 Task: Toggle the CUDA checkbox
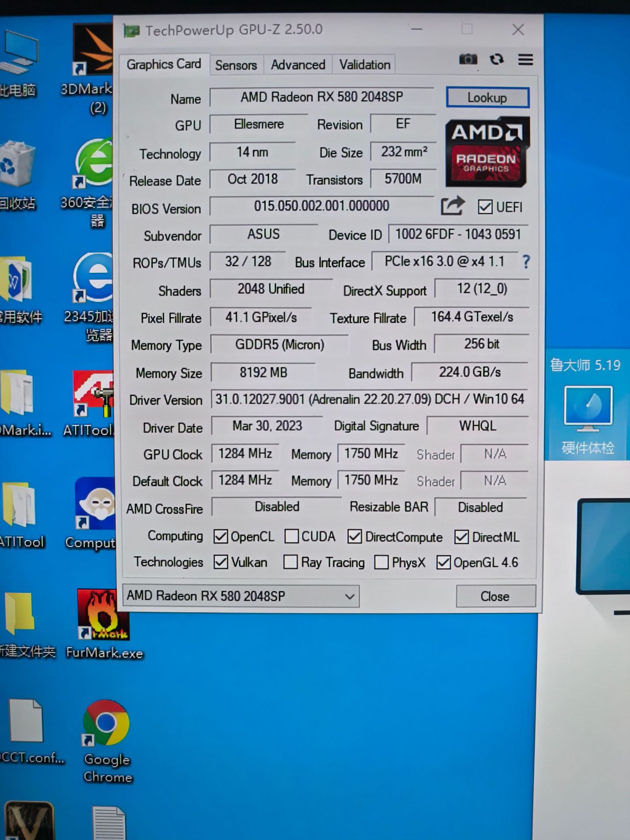[x=292, y=536]
